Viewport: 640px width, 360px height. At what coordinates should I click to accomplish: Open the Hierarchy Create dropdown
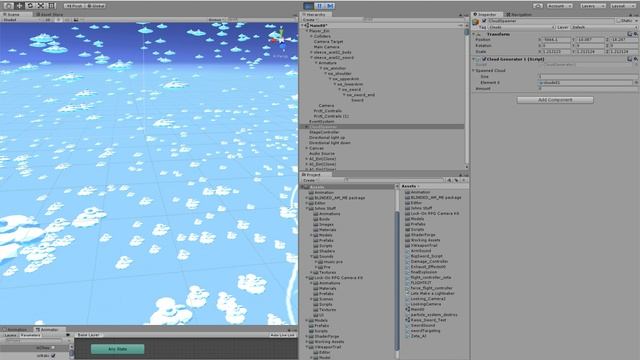coord(310,20)
